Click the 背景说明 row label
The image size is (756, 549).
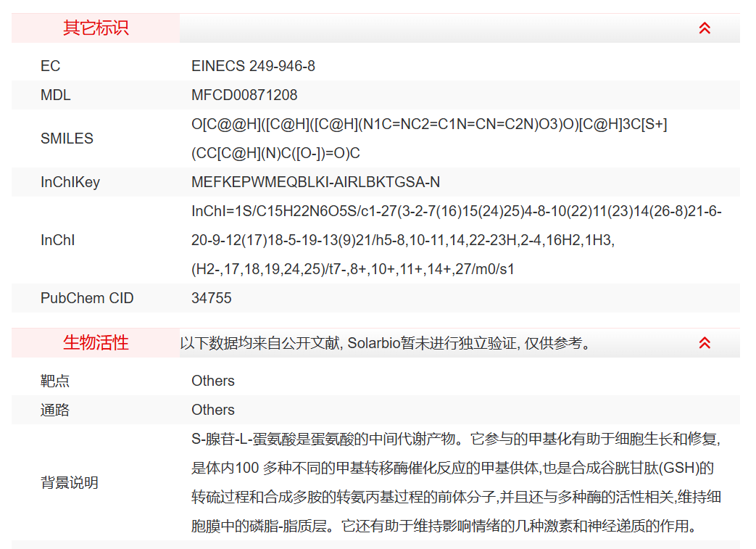70,482
